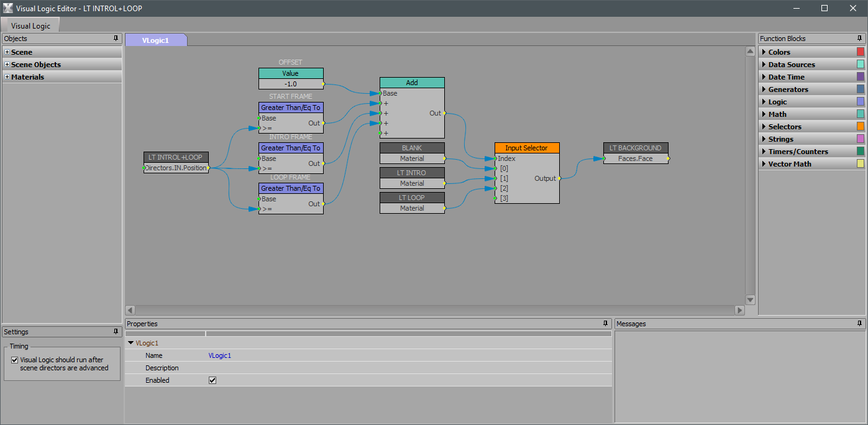868x425 pixels.
Task: Pin the Messages panel
Action: click(860, 324)
